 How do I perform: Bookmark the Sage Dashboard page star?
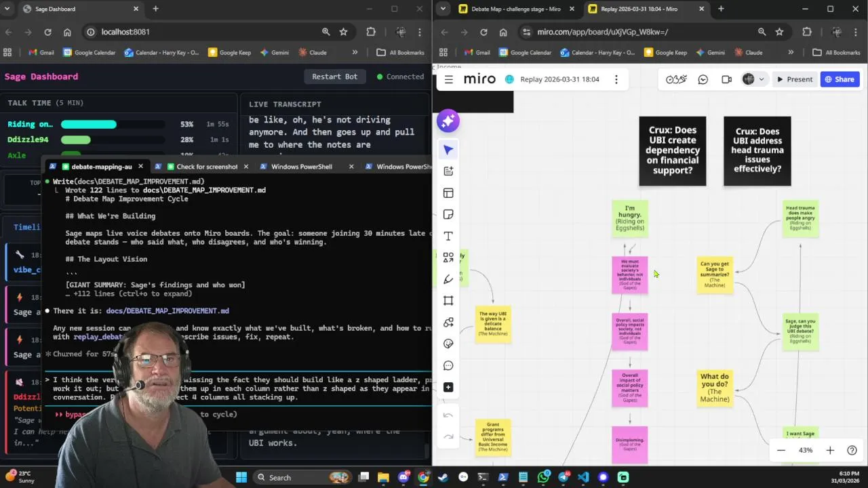pos(344,32)
